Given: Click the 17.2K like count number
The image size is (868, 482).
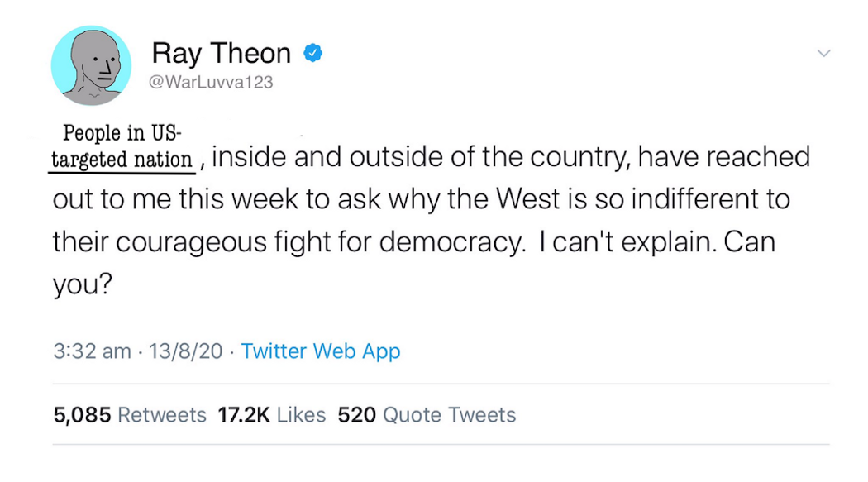Looking at the screenshot, I should pos(244,414).
